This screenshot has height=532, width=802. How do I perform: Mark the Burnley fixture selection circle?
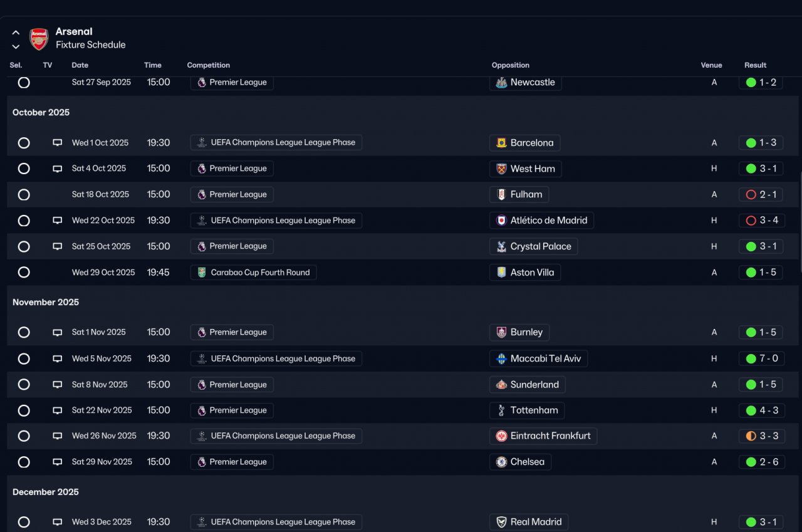click(x=24, y=332)
